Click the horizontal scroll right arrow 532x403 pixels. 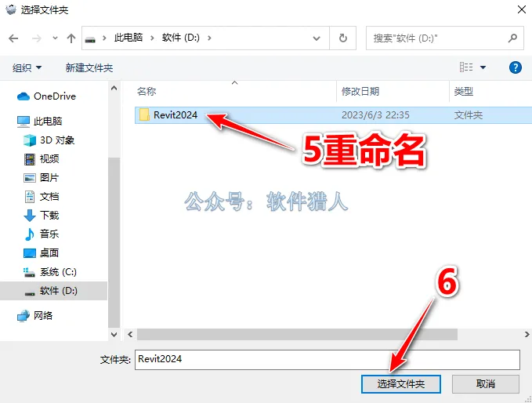[527, 335]
